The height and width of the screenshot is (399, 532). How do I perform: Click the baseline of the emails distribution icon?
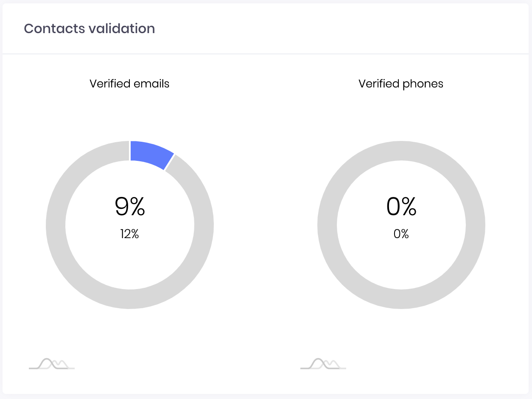tap(52, 368)
